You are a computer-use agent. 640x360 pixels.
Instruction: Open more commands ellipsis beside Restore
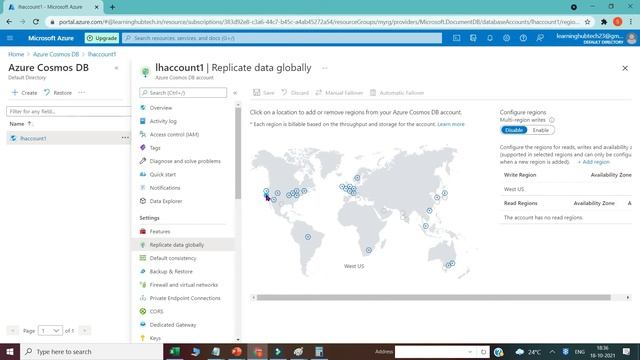point(82,93)
